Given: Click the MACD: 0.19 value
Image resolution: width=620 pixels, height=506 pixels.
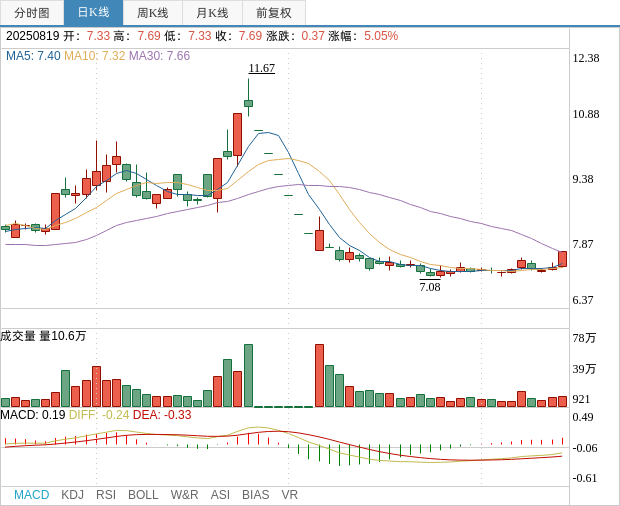Looking at the screenshot, I should (x=33, y=415).
